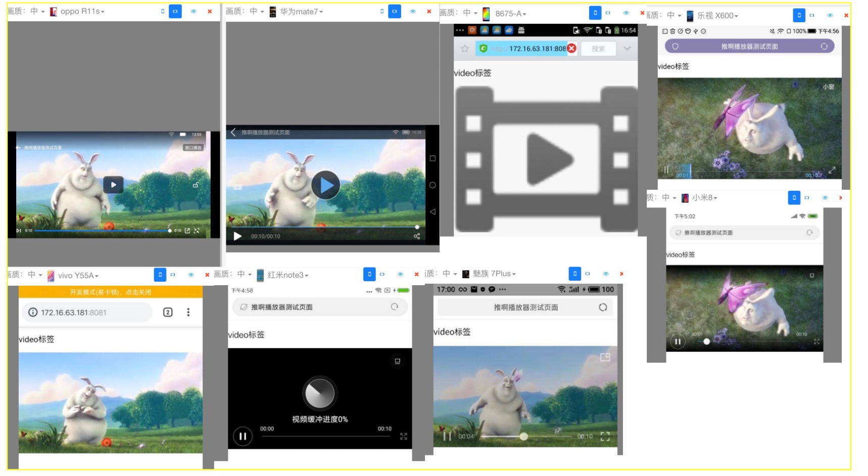Tap the seek knob of the 魅族 7Plus video

click(523, 437)
